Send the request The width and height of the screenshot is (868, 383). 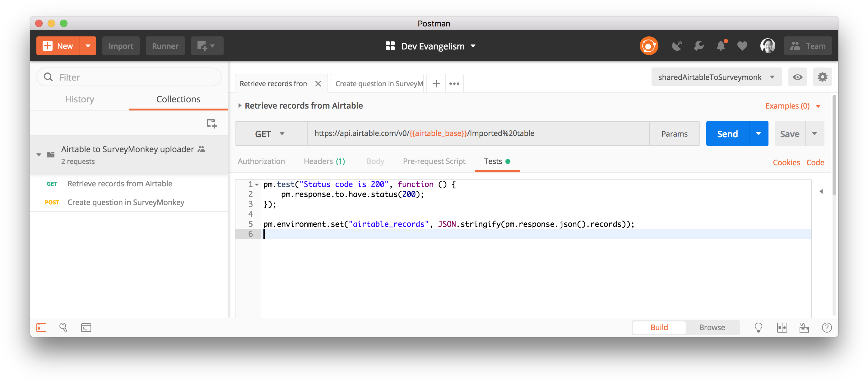(x=727, y=133)
